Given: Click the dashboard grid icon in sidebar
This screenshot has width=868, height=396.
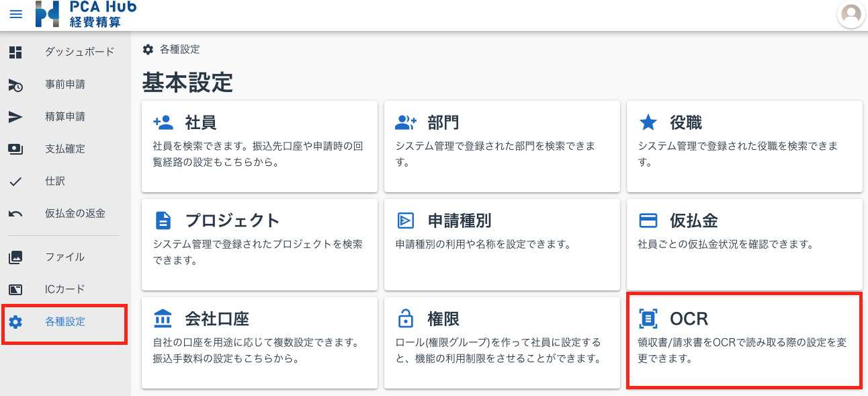Looking at the screenshot, I should [x=15, y=52].
